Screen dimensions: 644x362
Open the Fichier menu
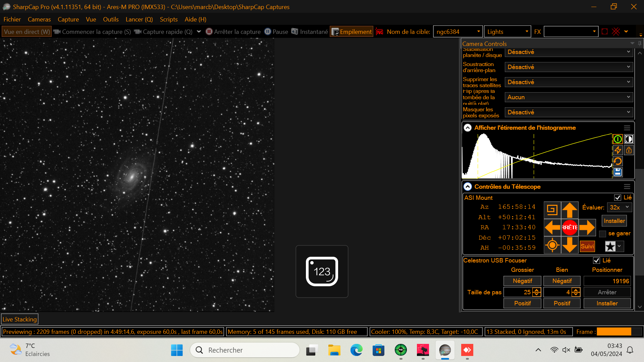pos(12,19)
